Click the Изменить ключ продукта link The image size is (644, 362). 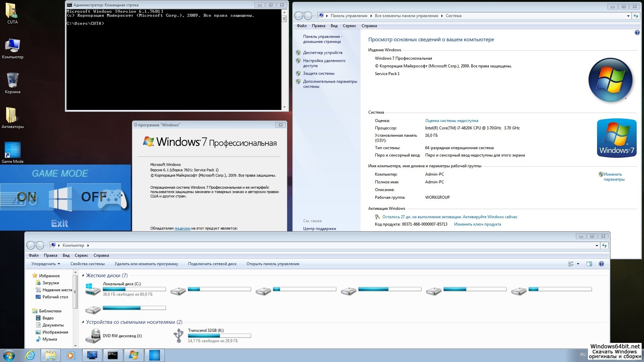(x=477, y=224)
